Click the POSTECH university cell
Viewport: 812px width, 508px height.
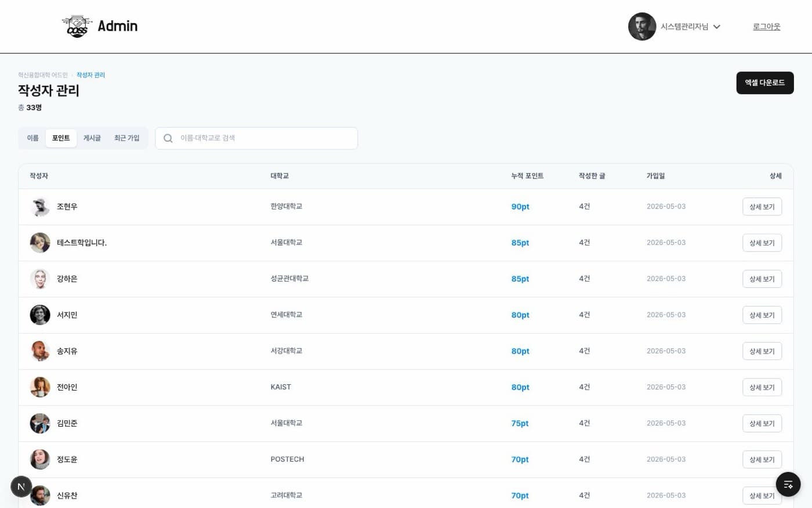(287, 459)
